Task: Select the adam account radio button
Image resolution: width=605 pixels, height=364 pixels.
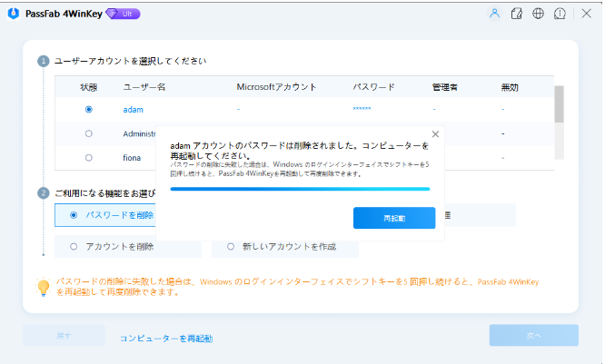Action: coord(89,110)
